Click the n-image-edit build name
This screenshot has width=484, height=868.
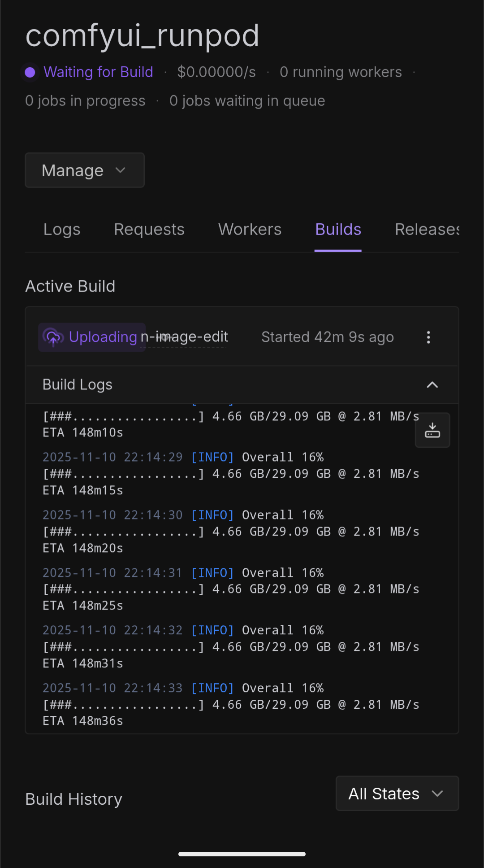(184, 337)
